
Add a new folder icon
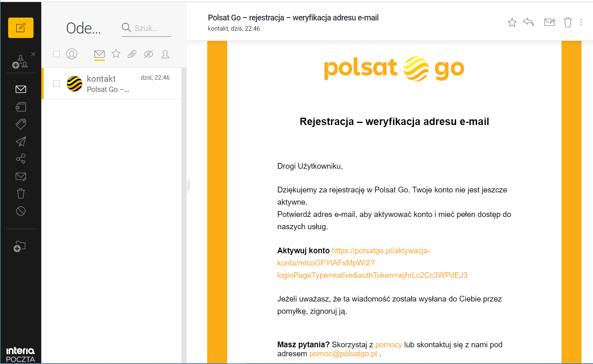tap(20, 246)
